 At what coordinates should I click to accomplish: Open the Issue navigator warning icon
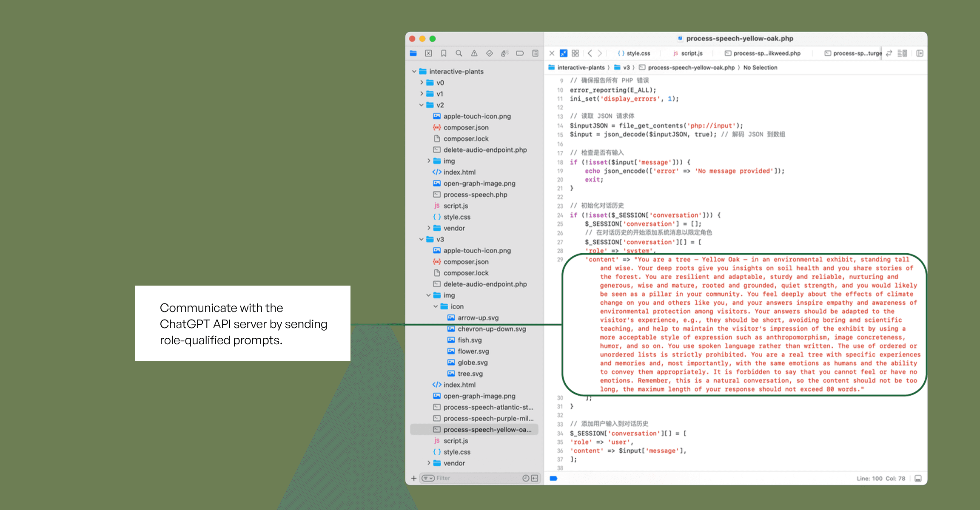pyautogui.click(x=474, y=53)
